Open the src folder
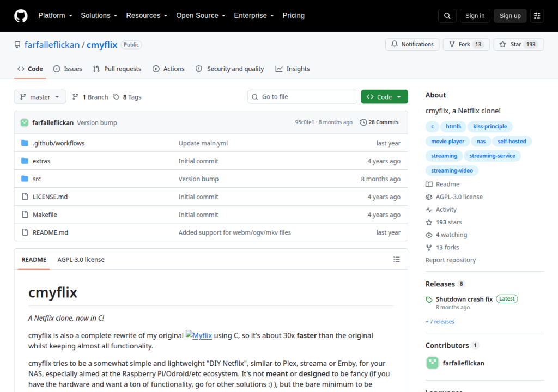This screenshot has width=558, height=392. (x=37, y=179)
